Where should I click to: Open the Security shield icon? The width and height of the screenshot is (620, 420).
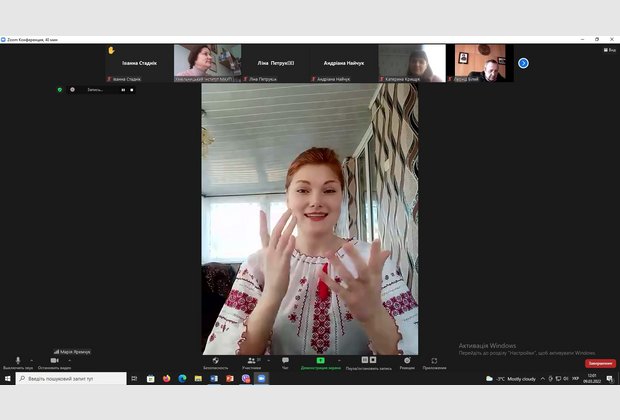tap(215, 361)
